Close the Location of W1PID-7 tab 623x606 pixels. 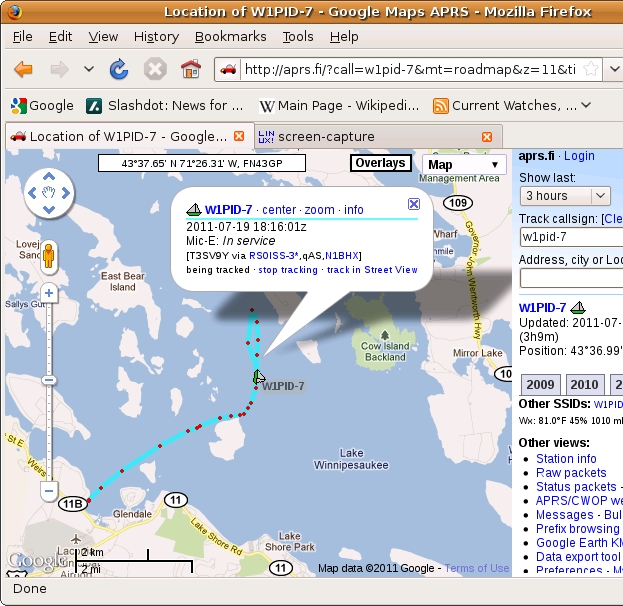point(239,136)
